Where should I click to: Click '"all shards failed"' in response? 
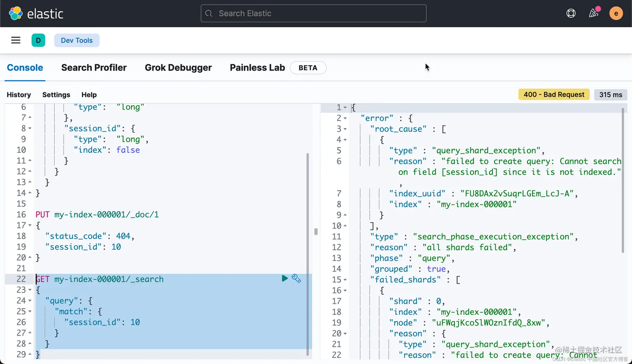pyautogui.click(x=467, y=247)
